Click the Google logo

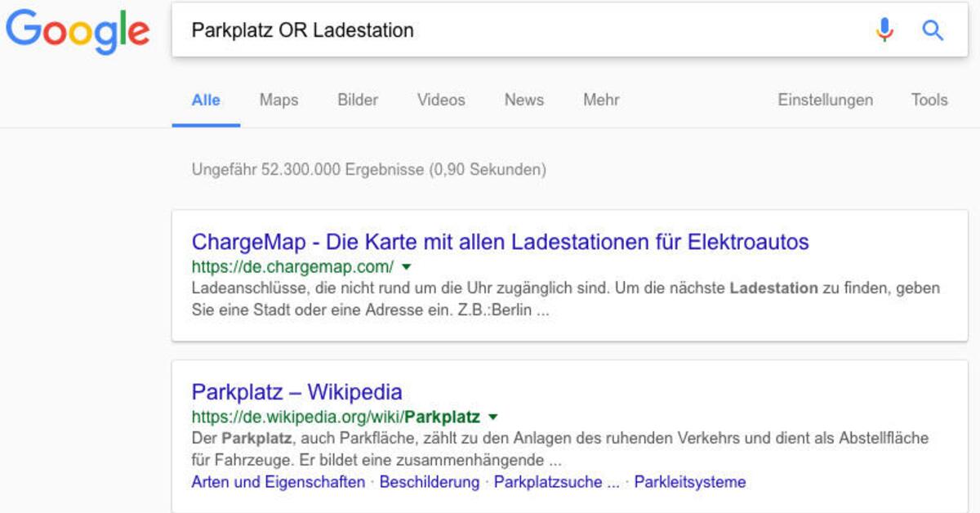[x=78, y=30]
